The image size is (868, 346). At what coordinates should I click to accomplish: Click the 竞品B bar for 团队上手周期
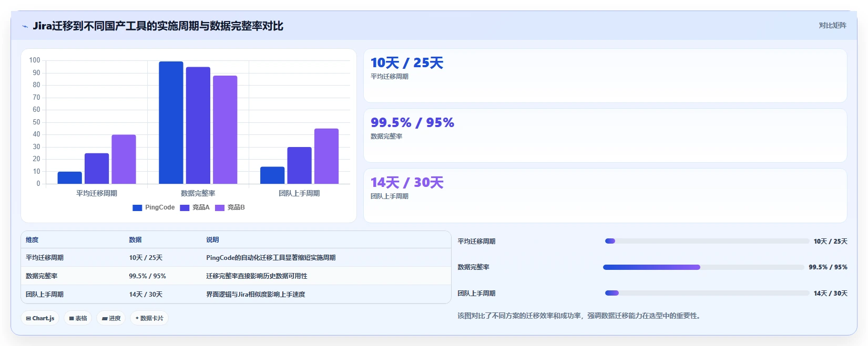click(x=326, y=156)
